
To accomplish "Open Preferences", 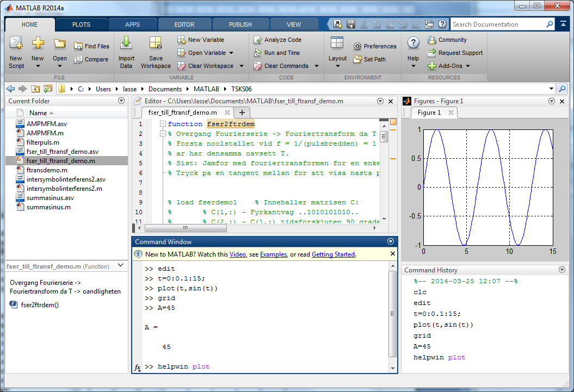I will [x=375, y=46].
